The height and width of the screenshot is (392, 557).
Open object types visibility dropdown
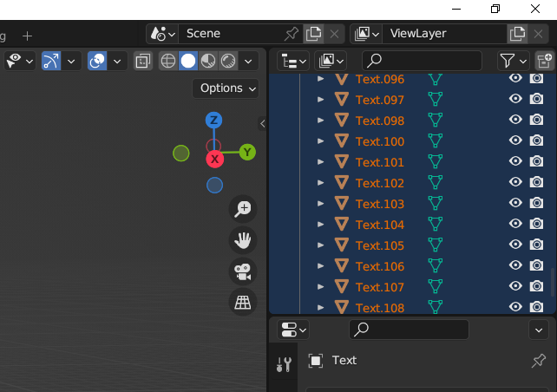point(20,61)
